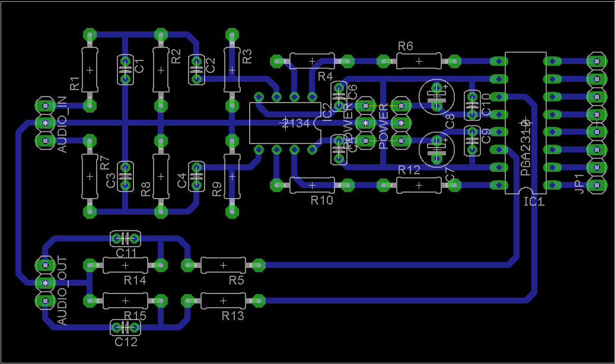This screenshot has width=615, height=364.
Task: Select the R12 resistor body outline
Action: pyautogui.click(x=419, y=185)
